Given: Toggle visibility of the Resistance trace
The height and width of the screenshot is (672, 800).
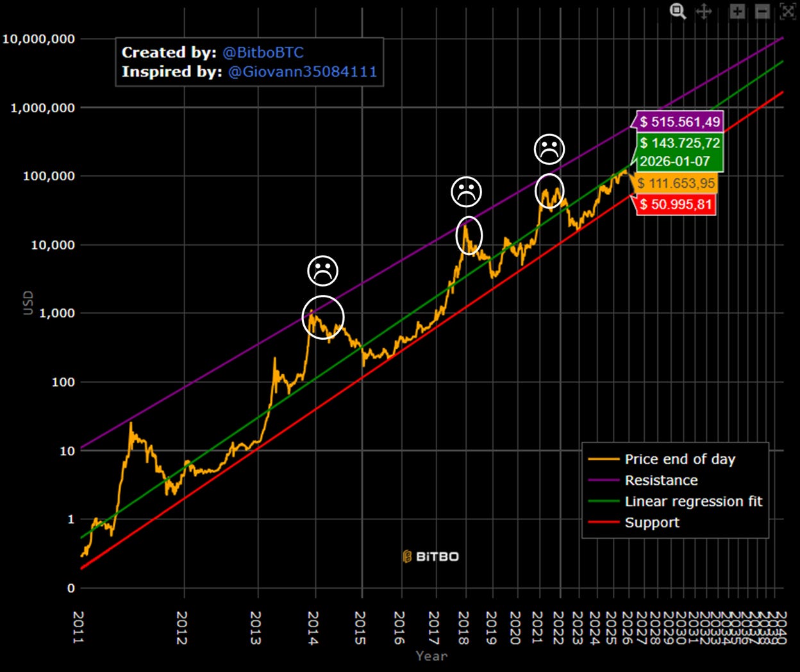Looking at the screenshot, I should pyautogui.click(x=660, y=480).
